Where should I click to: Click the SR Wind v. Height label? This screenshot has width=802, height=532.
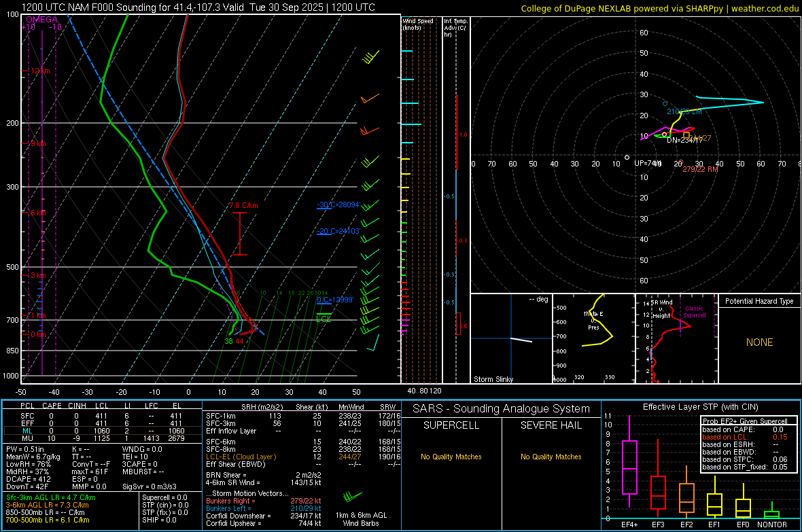[x=661, y=309]
